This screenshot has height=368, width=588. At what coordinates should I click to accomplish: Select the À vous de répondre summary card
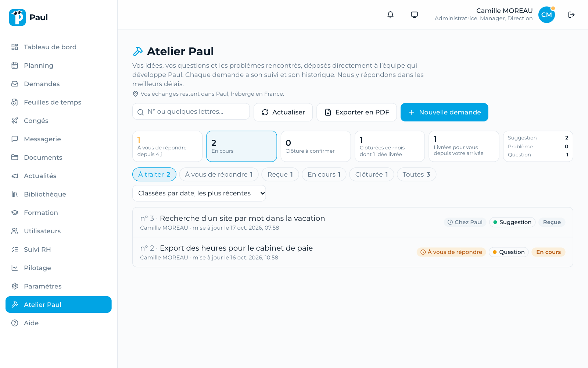coord(167,146)
